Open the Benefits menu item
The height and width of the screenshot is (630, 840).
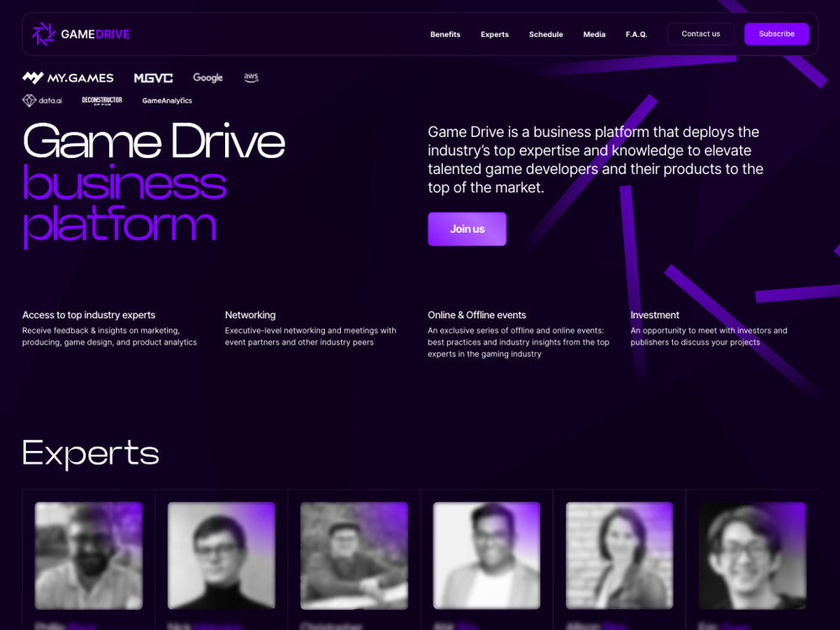click(x=445, y=34)
